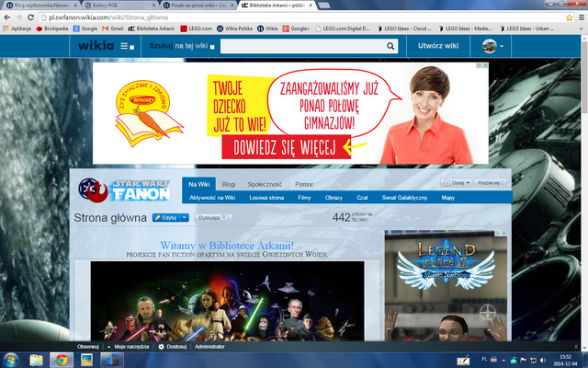Click the Podziel się share button
Viewport: 588px width, 368px height.
point(491,183)
